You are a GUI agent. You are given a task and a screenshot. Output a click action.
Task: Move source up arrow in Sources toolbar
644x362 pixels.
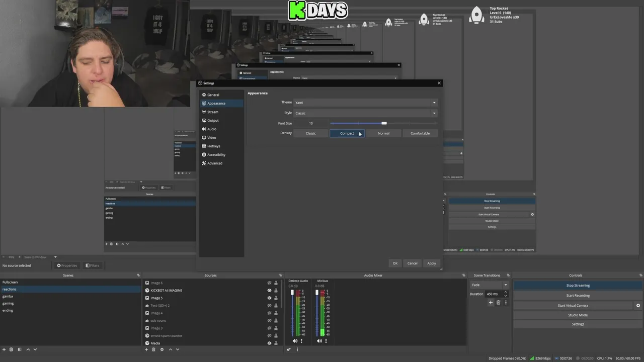tap(171, 349)
